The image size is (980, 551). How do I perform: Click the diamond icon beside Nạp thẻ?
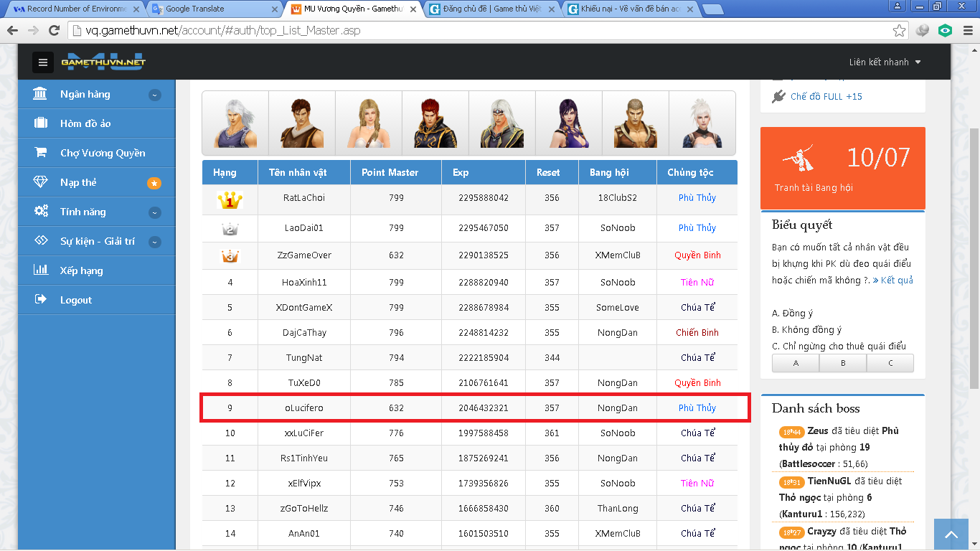pyautogui.click(x=41, y=182)
